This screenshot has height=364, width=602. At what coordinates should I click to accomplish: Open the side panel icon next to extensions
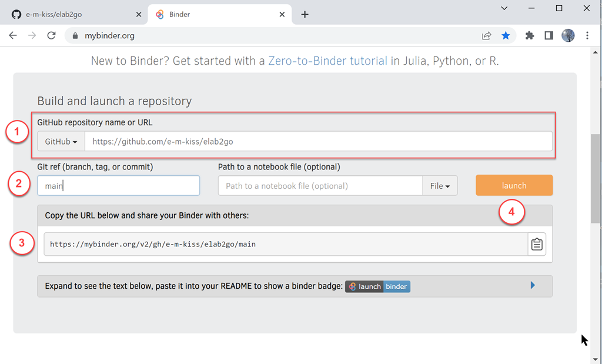coord(548,35)
